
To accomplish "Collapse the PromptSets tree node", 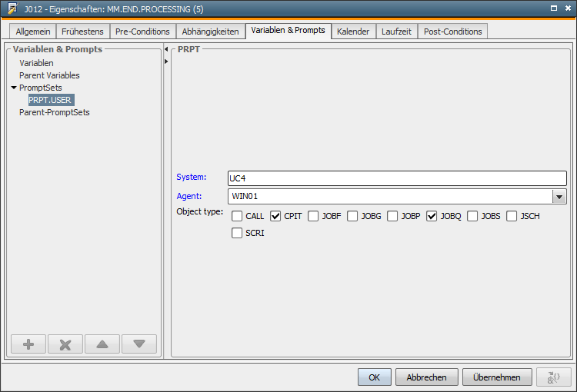I will click(14, 88).
